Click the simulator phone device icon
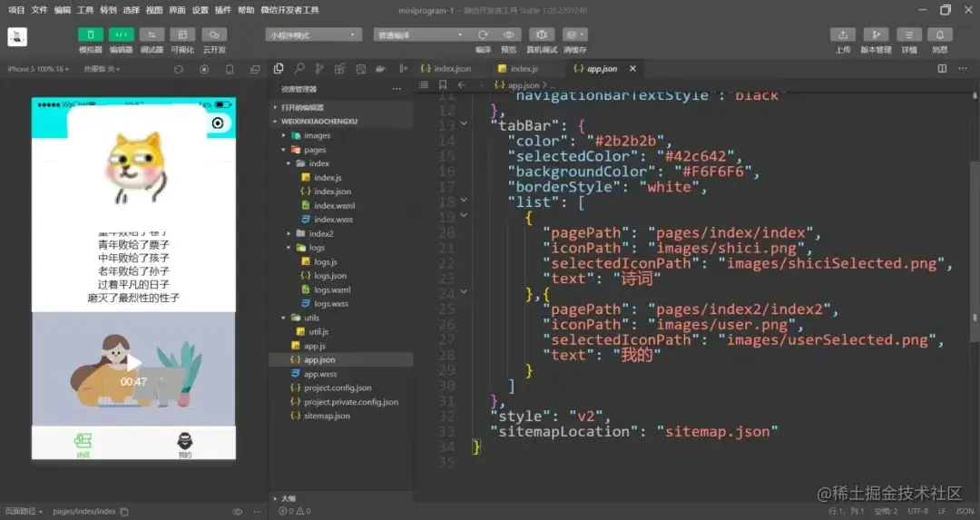The height and width of the screenshot is (520, 980). (x=230, y=69)
